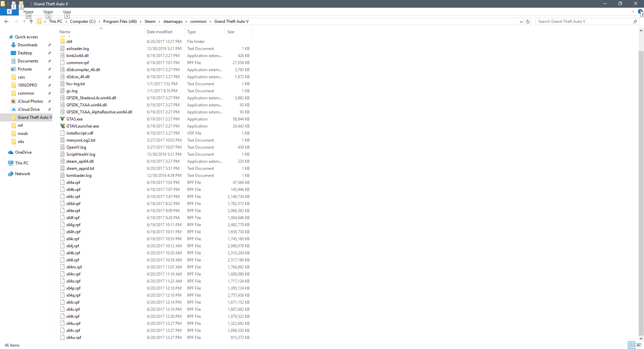This screenshot has height=349, width=644.
Task: Expand the address bar history dropdown
Action: point(521,21)
